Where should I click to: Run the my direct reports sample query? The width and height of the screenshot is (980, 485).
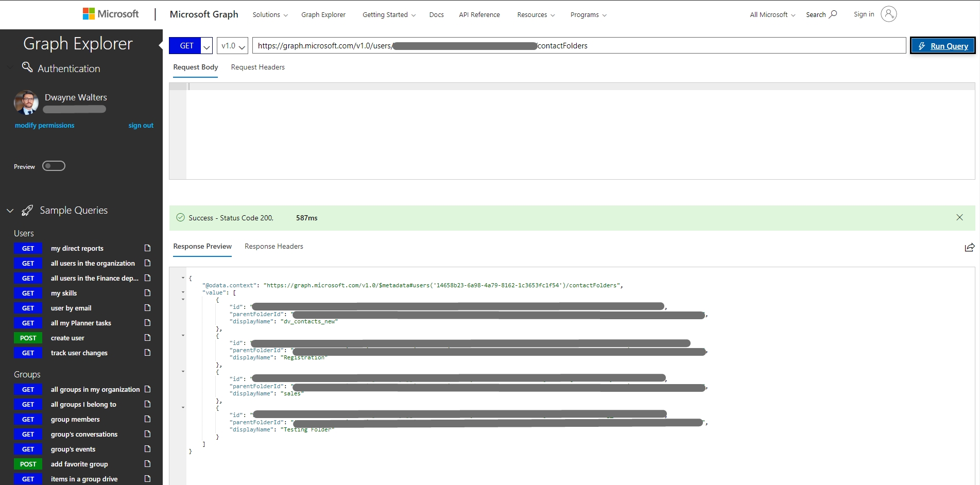click(x=77, y=248)
